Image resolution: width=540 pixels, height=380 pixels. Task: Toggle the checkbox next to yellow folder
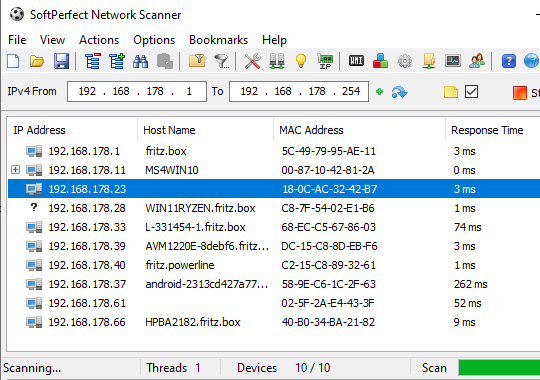[x=471, y=92]
